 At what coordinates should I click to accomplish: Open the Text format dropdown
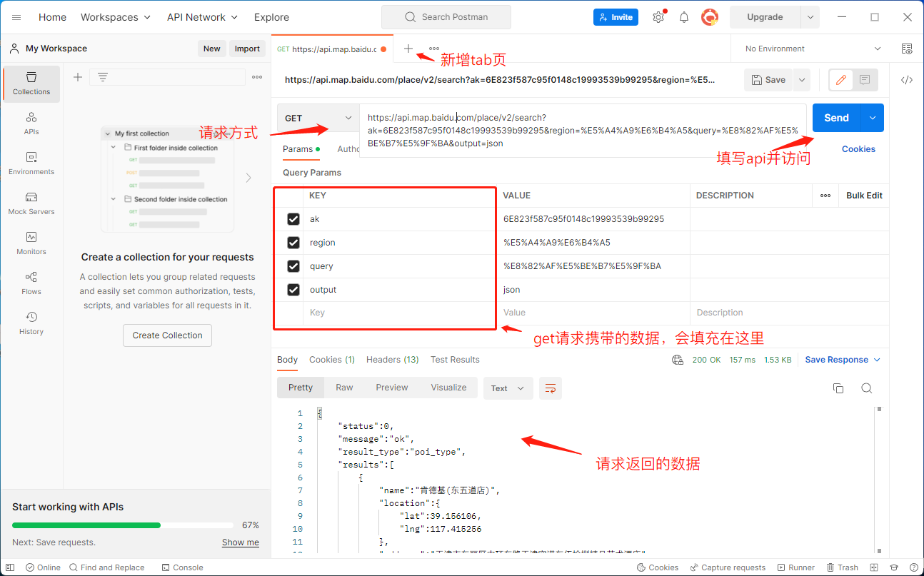pyautogui.click(x=508, y=388)
